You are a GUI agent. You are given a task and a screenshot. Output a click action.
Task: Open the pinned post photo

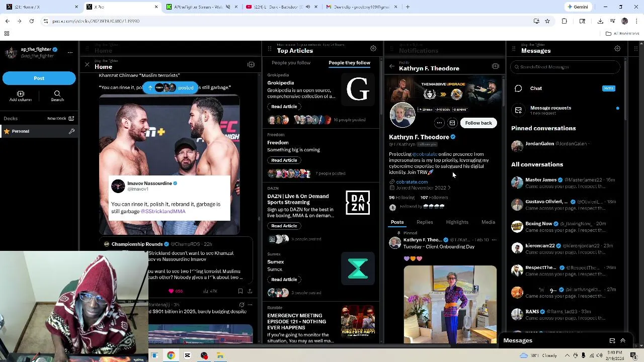(x=450, y=304)
